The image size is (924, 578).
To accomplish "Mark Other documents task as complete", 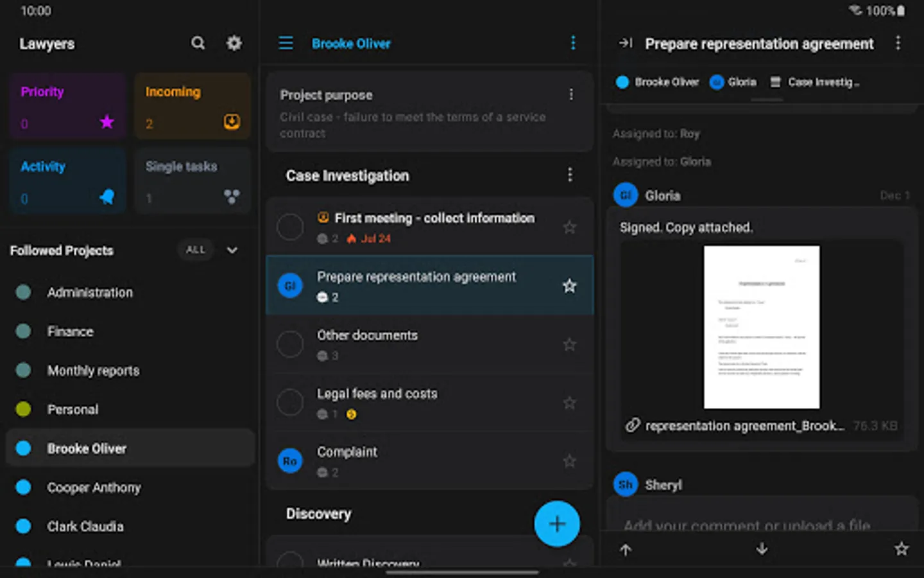I will point(290,344).
